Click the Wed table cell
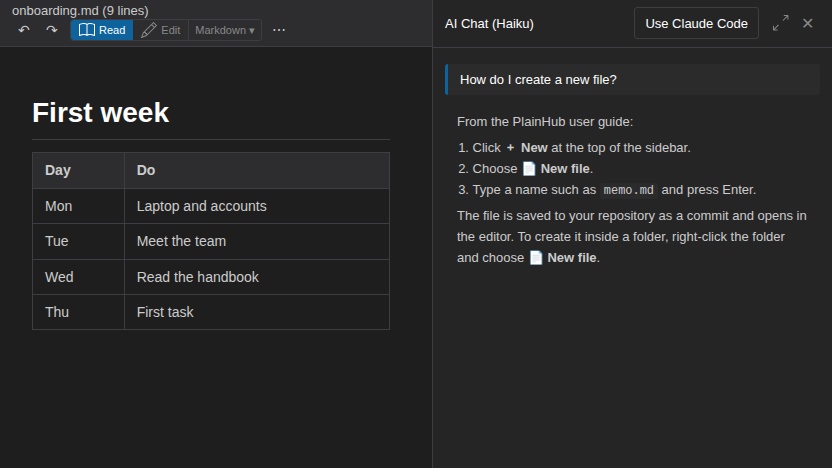The image size is (832, 468). pyautogui.click(x=79, y=277)
